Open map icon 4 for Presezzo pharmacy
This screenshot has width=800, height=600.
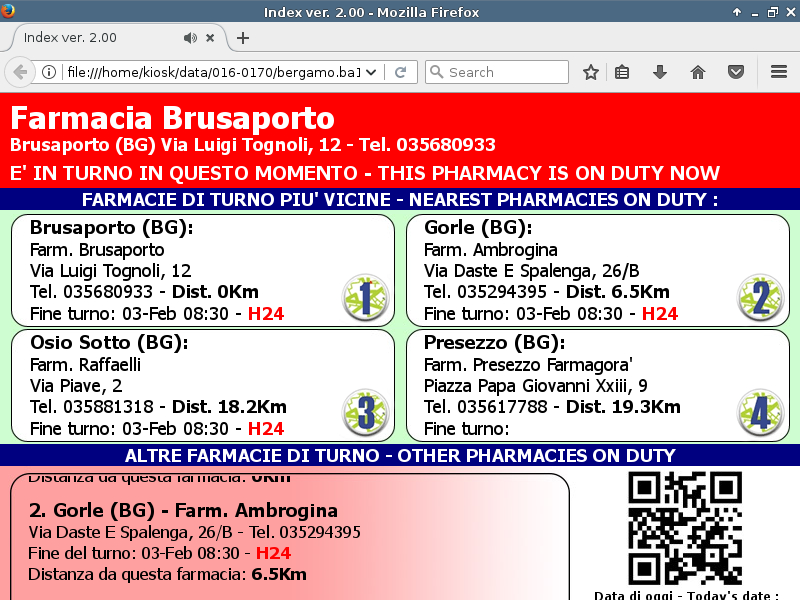click(760, 413)
